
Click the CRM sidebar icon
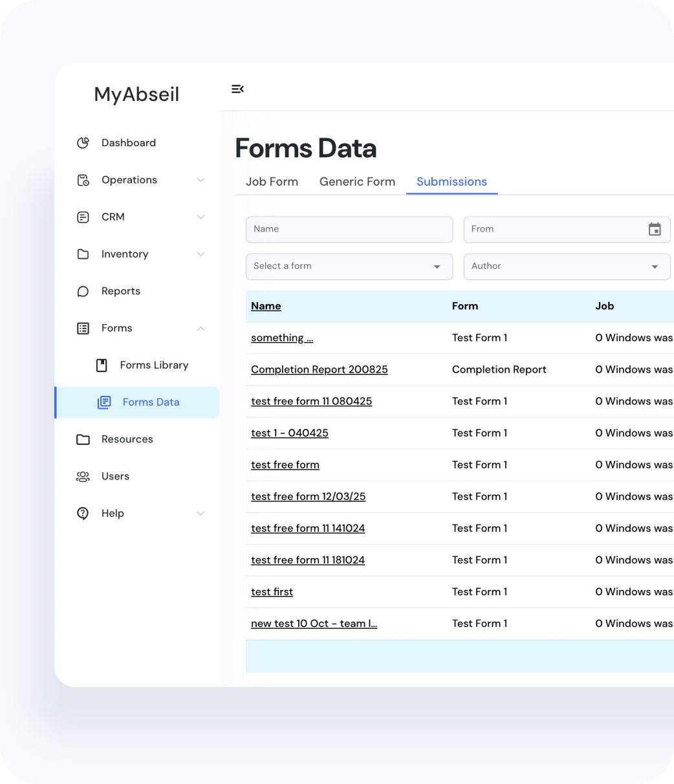[83, 217]
